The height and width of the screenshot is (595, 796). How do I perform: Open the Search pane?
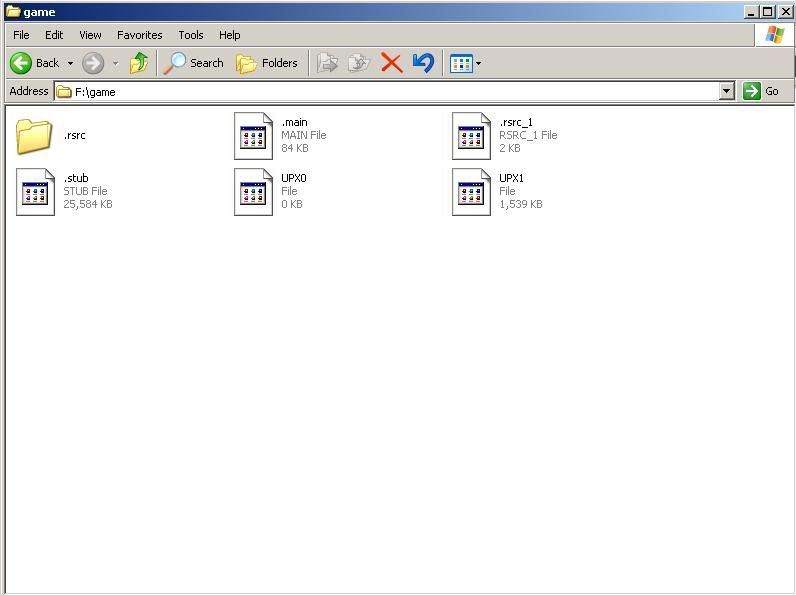(x=194, y=63)
